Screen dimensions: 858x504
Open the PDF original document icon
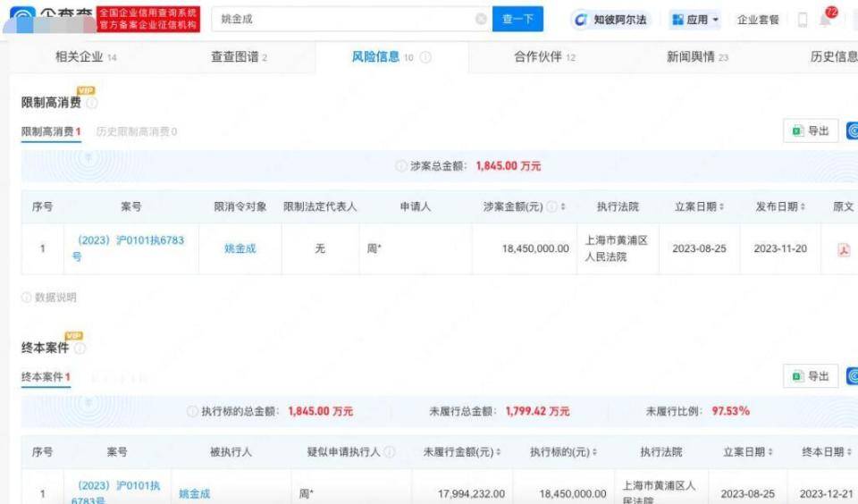pos(843,249)
